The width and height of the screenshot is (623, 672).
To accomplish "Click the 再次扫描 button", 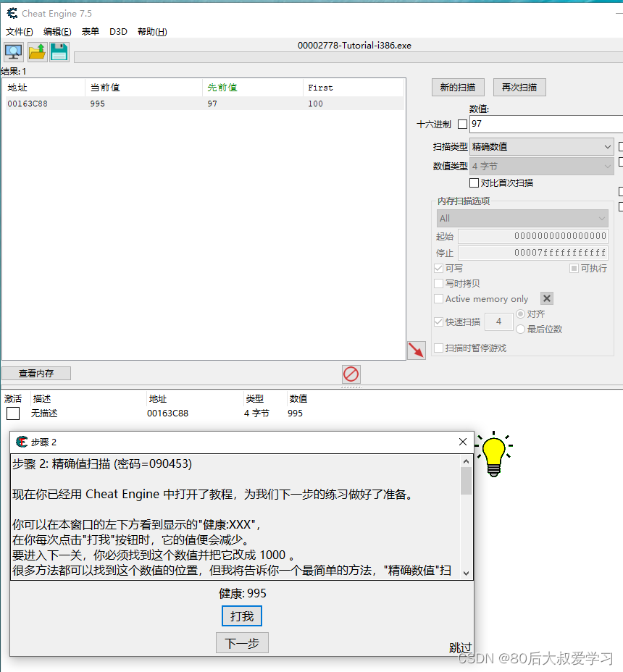I will [x=519, y=88].
